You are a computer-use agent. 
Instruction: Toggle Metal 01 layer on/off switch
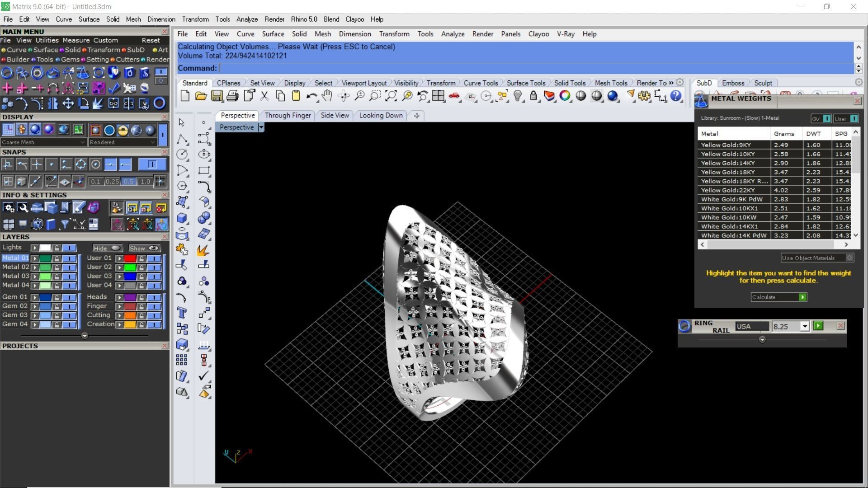point(69,258)
